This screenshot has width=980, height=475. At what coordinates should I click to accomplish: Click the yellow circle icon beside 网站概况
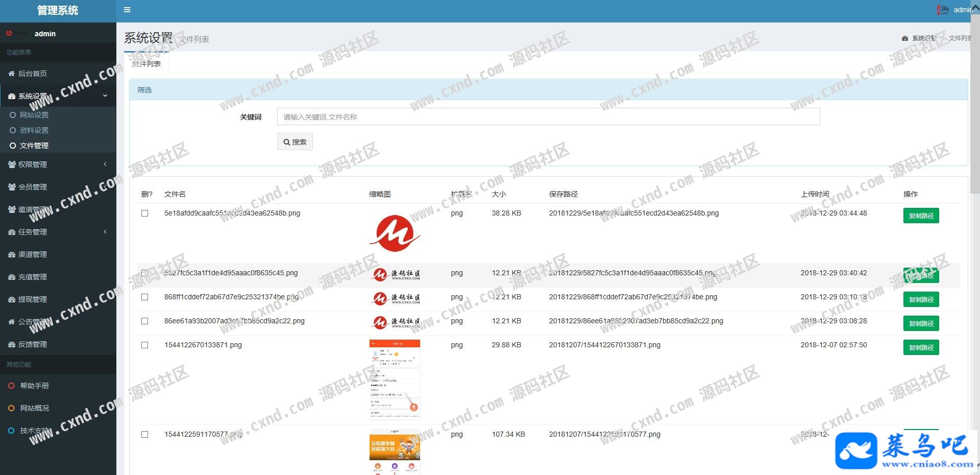11,408
